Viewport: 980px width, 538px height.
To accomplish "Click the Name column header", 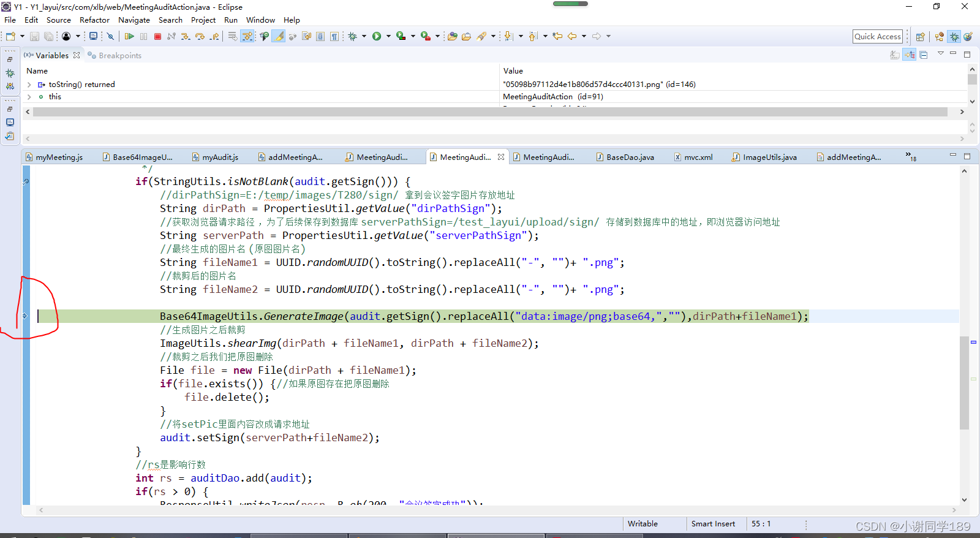I will tap(37, 71).
